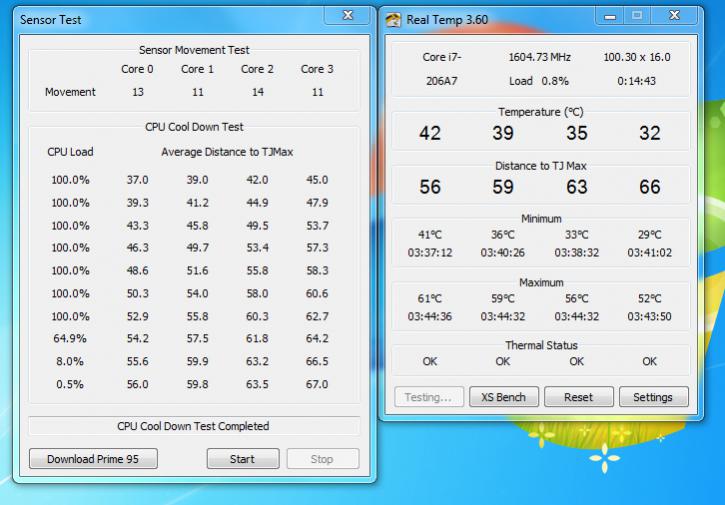Click the Load 0.8% reading

click(539, 81)
